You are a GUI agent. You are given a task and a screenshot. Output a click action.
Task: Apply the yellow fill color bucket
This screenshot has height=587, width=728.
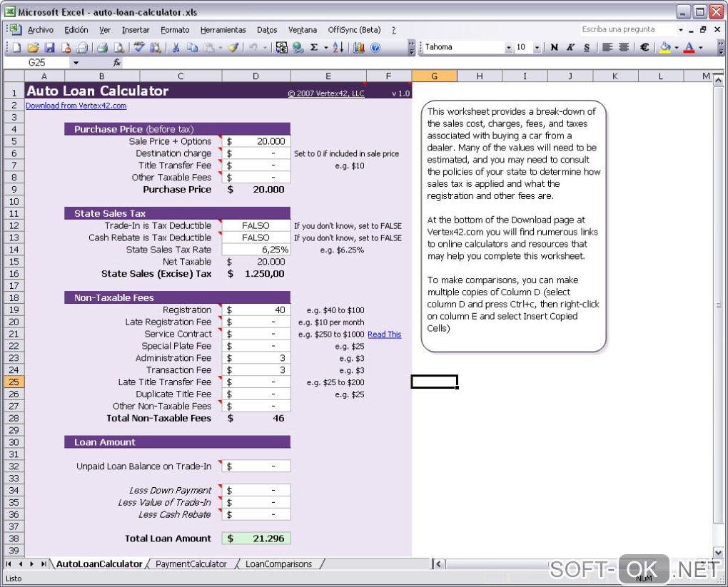click(x=665, y=47)
